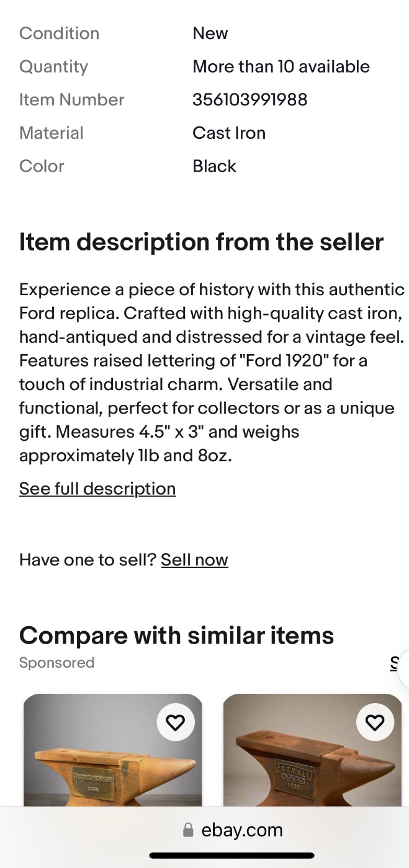Tap the Compare with similar items heading
This screenshot has height=868, width=409.
176,635
